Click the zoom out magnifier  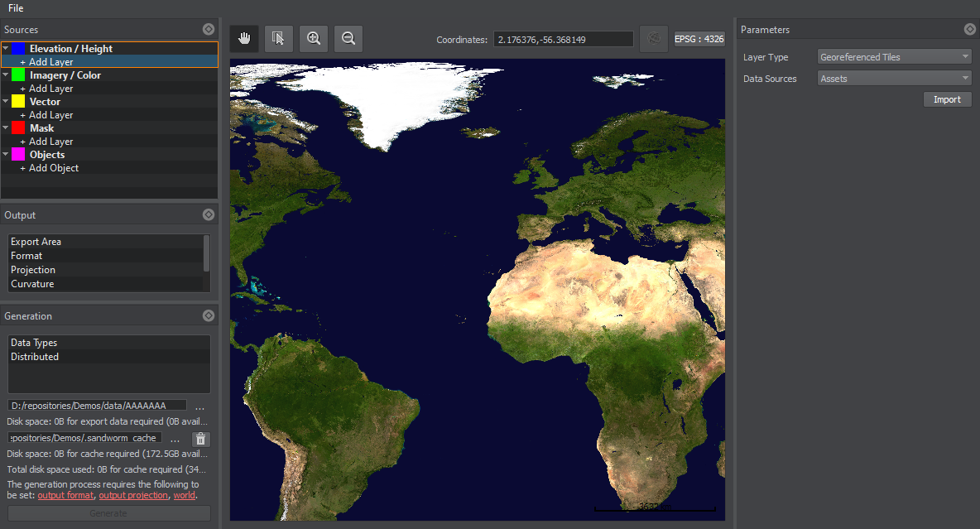(348, 38)
